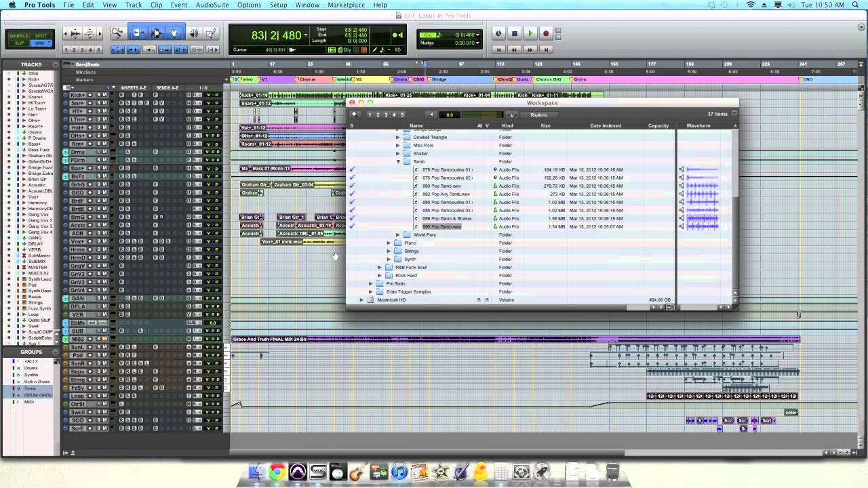Enable Spot edit mode
Viewport: 868px width, 488px height.
40,36
